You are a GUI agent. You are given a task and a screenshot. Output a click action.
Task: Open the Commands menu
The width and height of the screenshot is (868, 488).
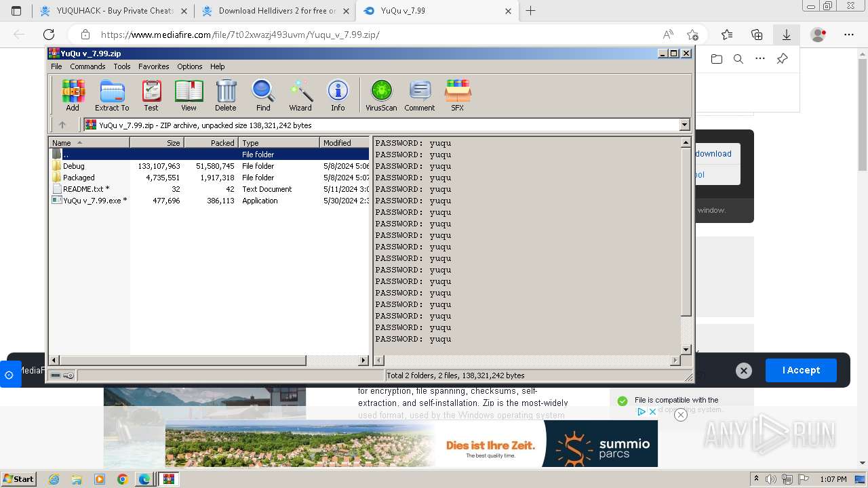tap(87, 66)
